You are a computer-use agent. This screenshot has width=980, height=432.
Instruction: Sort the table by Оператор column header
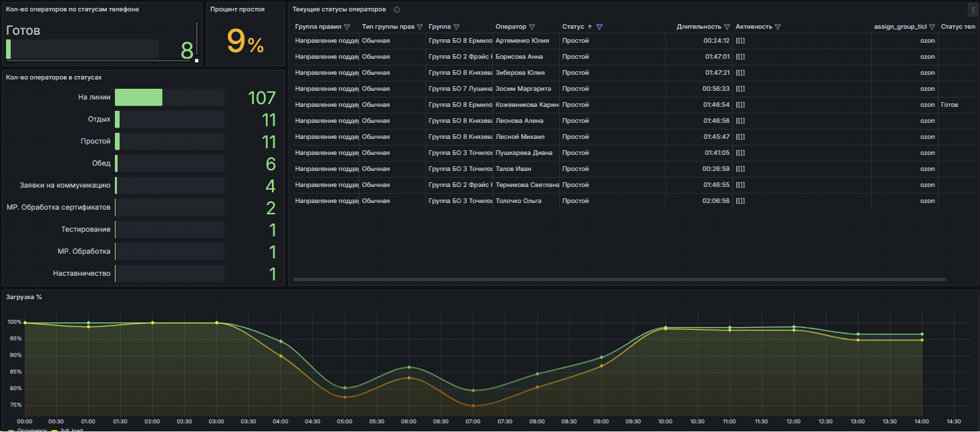tap(510, 27)
